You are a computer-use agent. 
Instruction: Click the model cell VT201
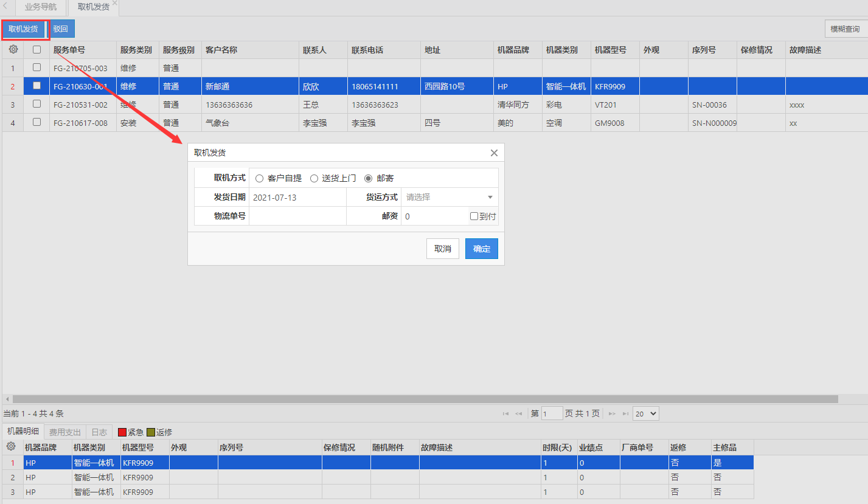pos(615,105)
